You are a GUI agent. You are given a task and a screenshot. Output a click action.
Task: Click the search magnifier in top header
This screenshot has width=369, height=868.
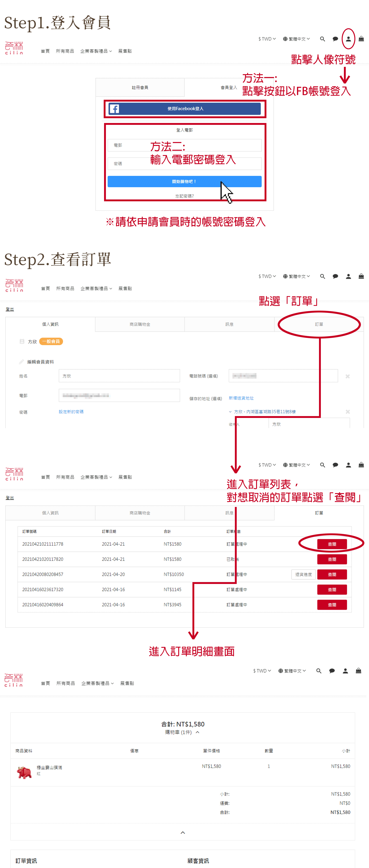pyautogui.click(x=322, y=39)
